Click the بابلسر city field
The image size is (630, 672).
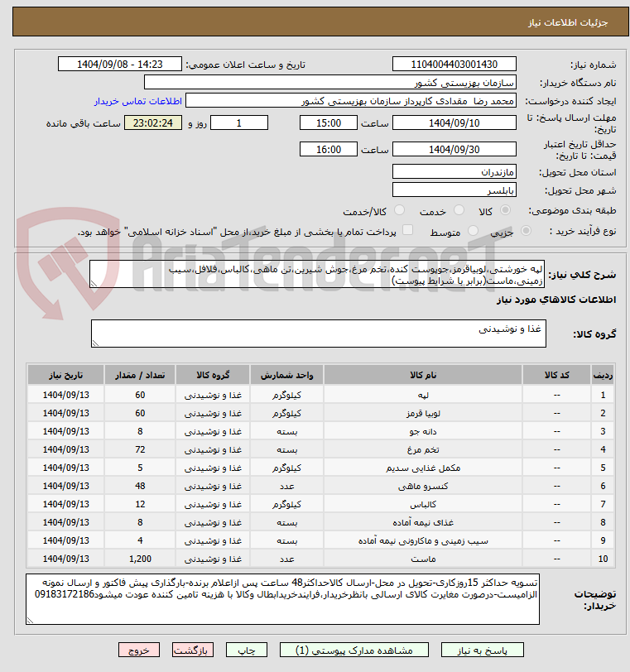454,190
